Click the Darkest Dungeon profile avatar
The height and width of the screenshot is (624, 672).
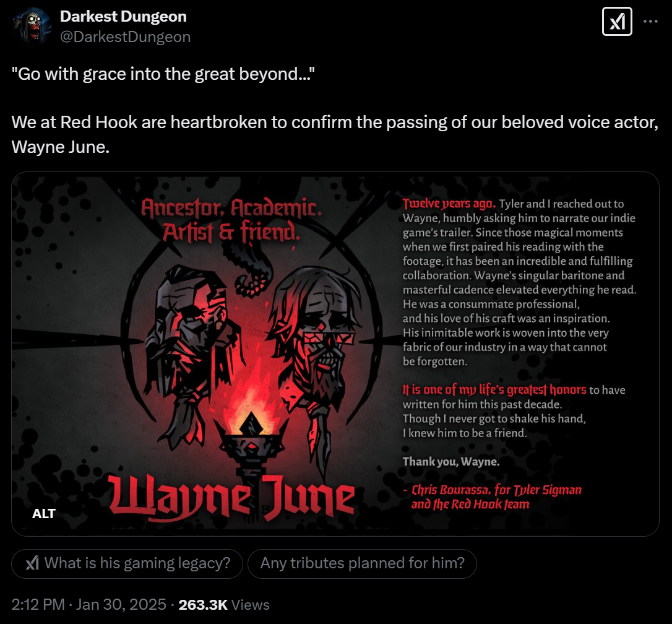[x=32, y=27]
